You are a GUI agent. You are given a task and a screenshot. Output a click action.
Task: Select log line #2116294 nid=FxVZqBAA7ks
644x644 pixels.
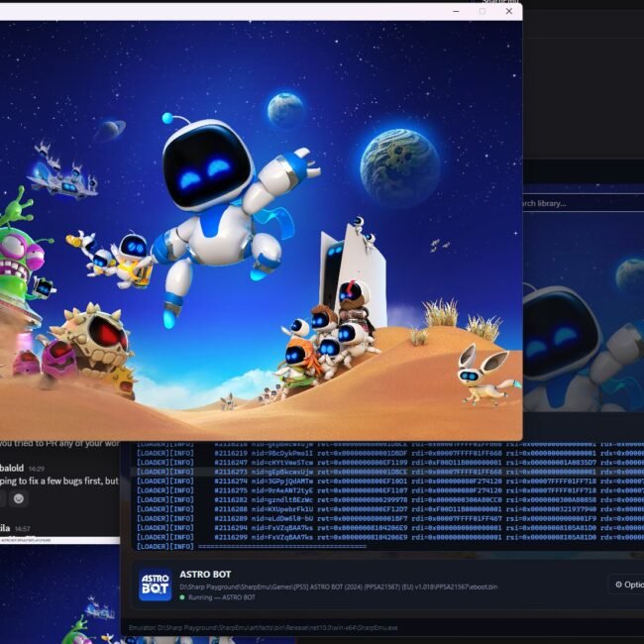(x=389, y=528)
